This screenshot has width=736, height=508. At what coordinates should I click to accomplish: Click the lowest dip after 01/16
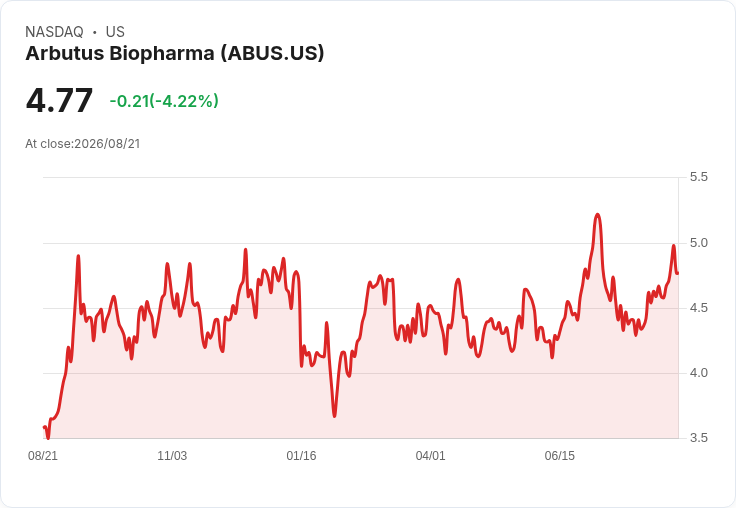(335, 416)
